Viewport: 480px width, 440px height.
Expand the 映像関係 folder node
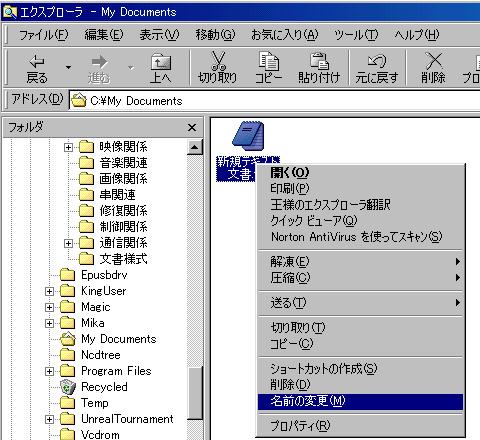68,147
